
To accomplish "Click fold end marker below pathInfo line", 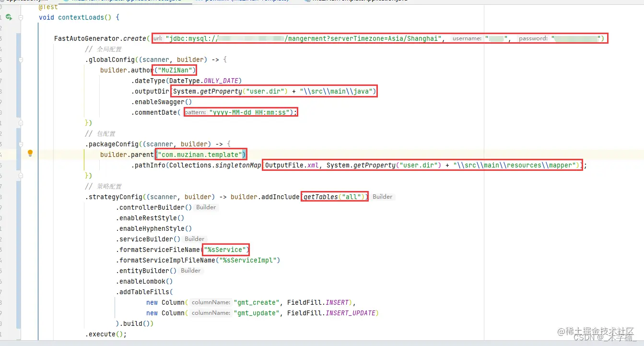I will coord(21,176).
